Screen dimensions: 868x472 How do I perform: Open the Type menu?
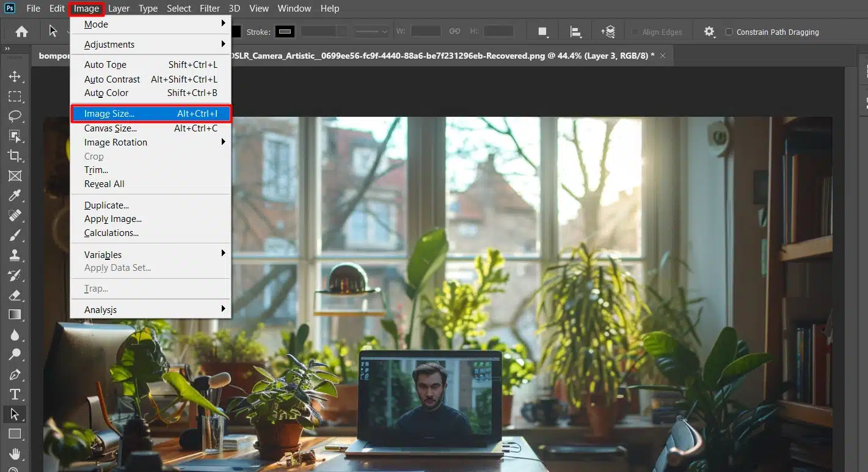coord(148,9)
